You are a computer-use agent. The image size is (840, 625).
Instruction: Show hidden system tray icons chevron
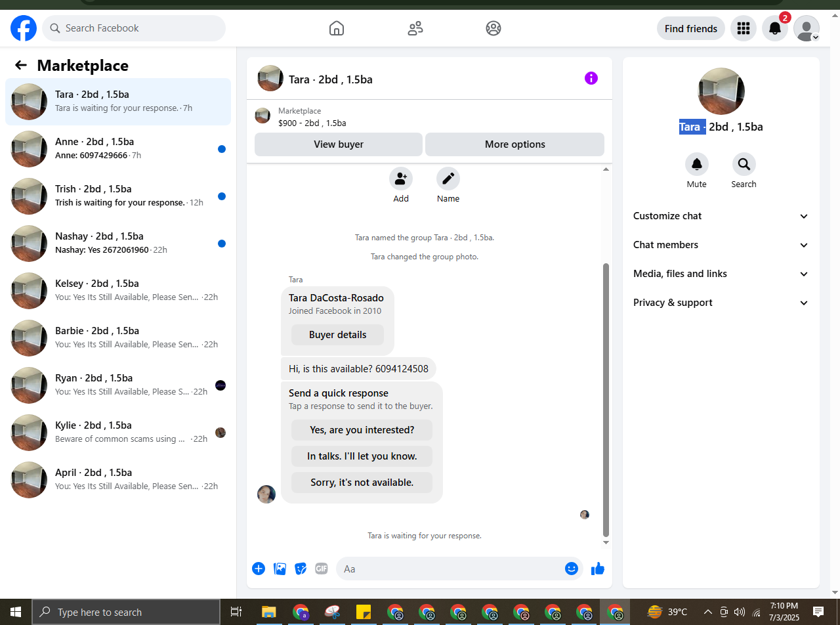tap(708, 612)
